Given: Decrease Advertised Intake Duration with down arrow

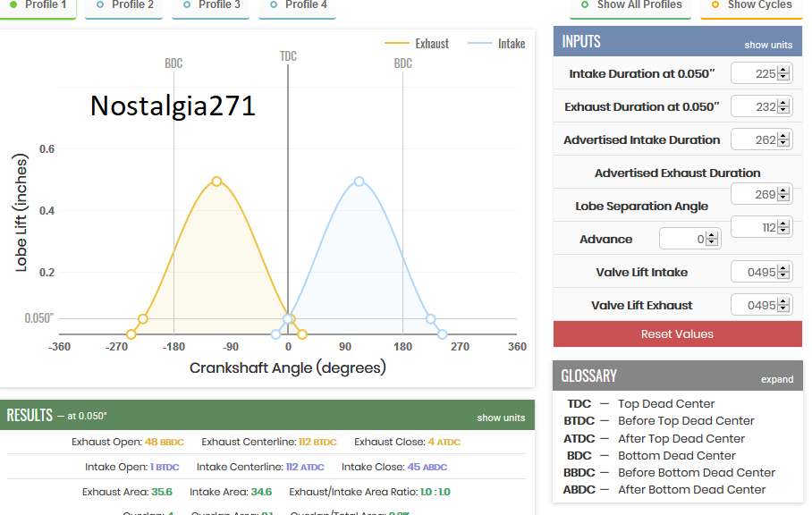Looking at the screenshot, I should pyautogui.click(x=783, y=143).
